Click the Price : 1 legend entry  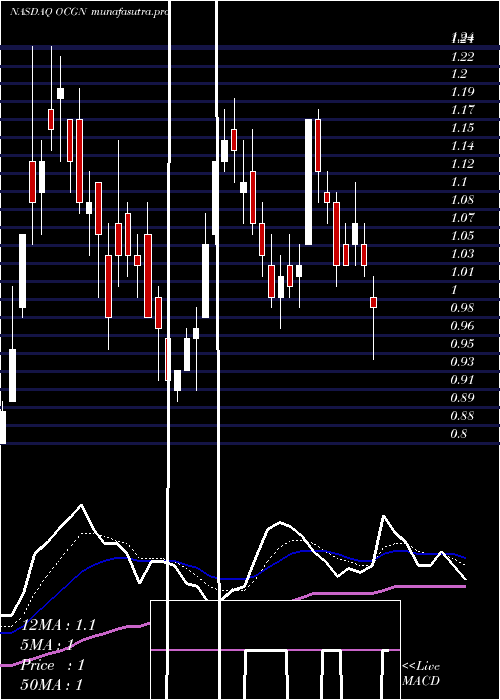[53, 665]
